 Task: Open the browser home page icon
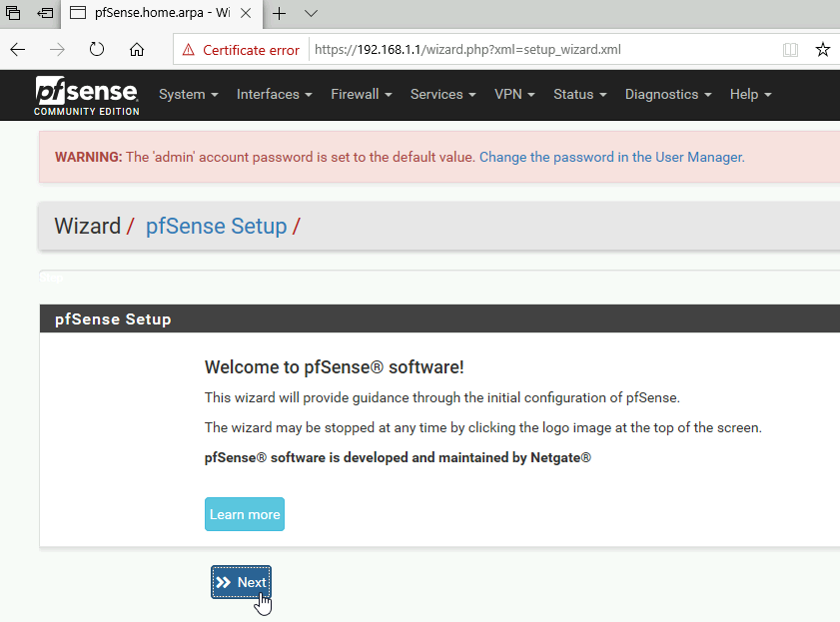pyautogui.click(x=137, y=50)
